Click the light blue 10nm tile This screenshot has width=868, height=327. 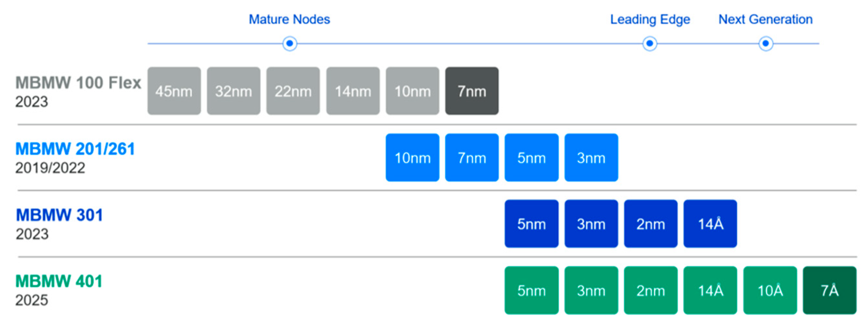click(412, 158)
